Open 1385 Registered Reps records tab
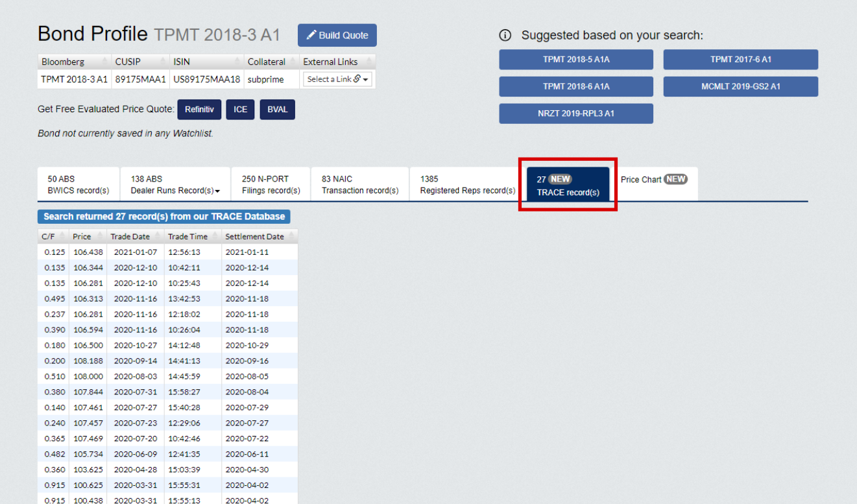 467,185
